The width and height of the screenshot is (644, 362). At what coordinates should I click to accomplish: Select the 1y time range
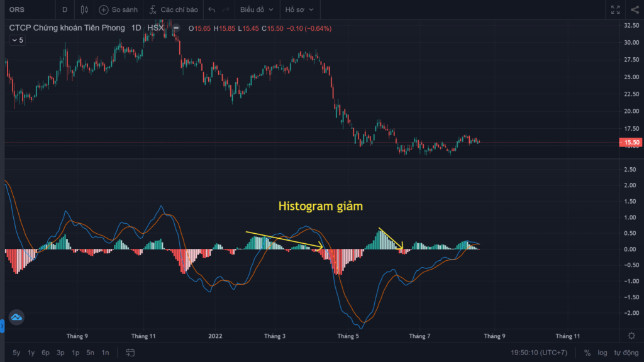click(x=31, y=353)
